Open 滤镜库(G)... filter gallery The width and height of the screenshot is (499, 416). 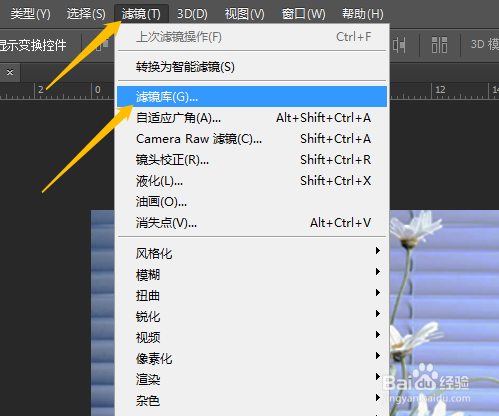[252, 97]
